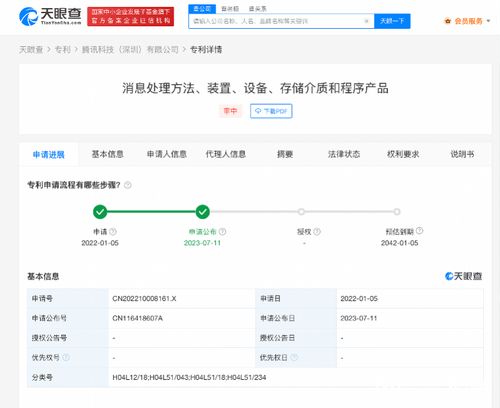Screen dimensions: 500x408
Task: Click the cloud download icon in the PDF button
Action: point(258,111)
